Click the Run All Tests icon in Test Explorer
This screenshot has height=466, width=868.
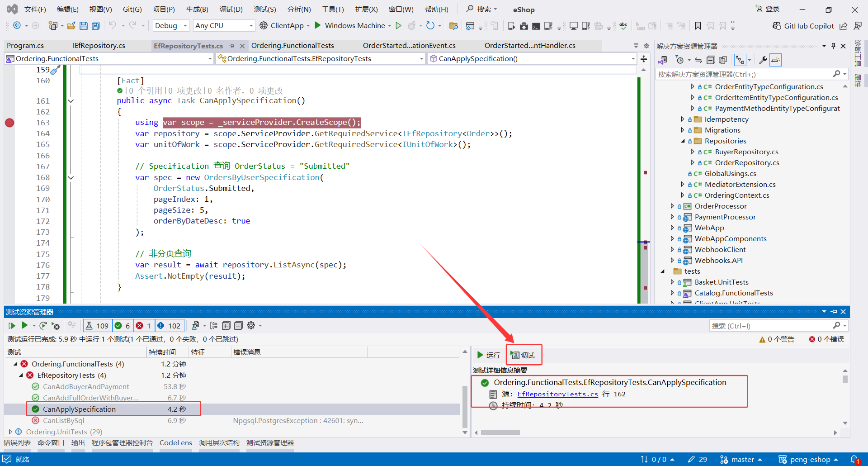click(12, 325)
